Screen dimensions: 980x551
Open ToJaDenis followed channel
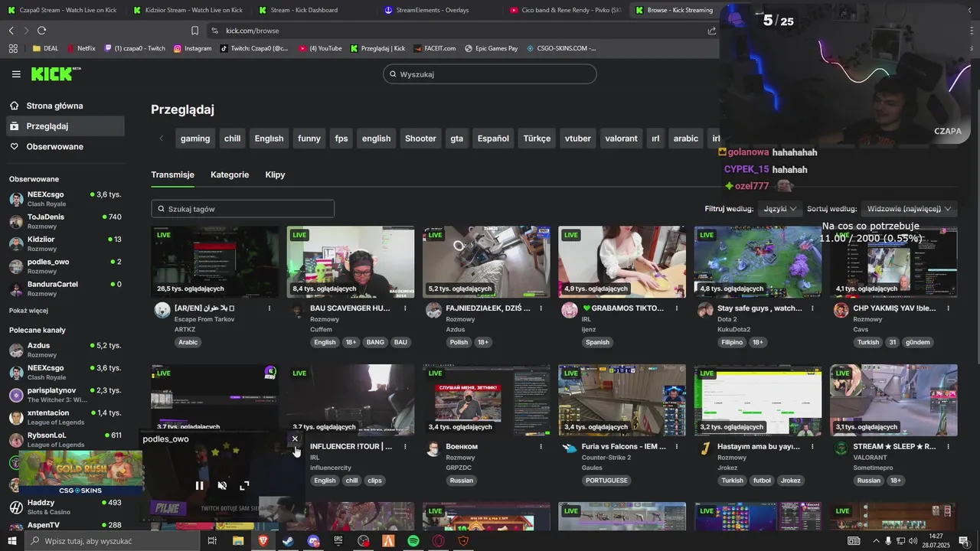click(x=65, y=221)
